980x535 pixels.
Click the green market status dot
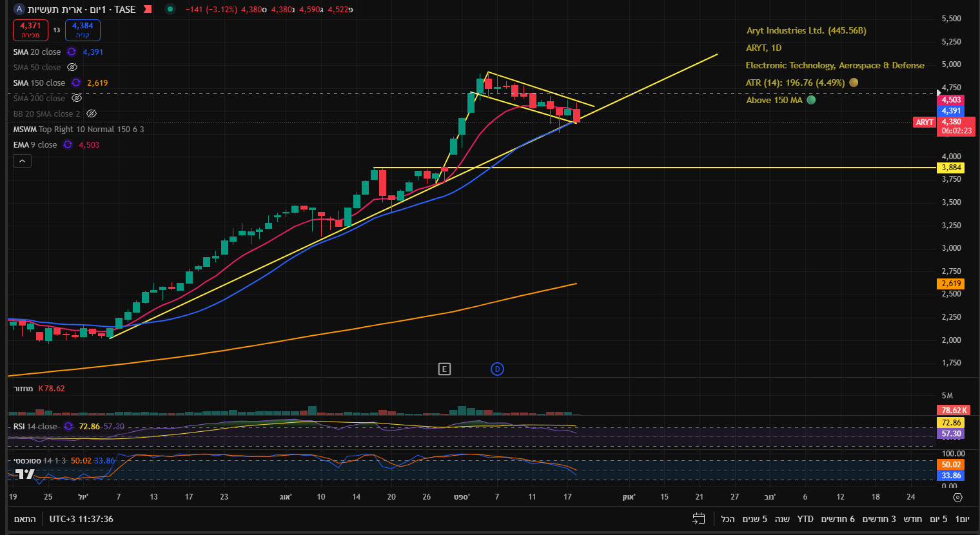click(x=170, y=9)
